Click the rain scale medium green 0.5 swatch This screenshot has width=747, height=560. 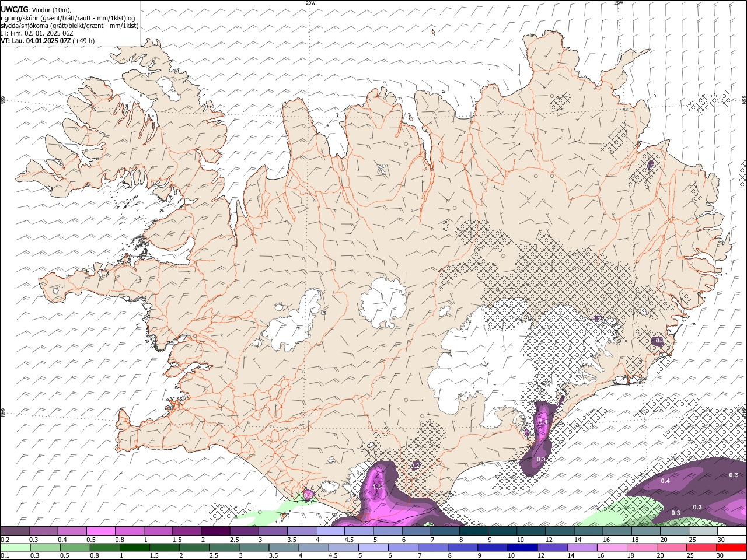[75, 547]
